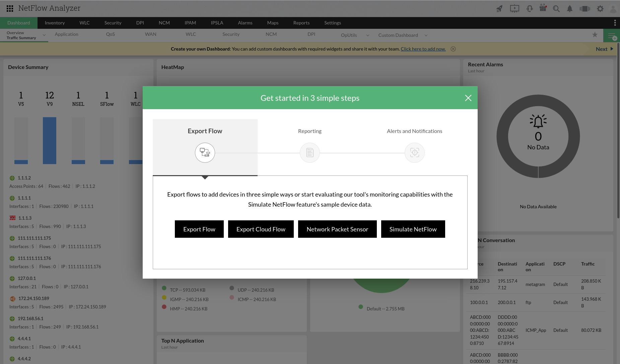Click the star favorite dashboard icon
This screenshot has height=364, width=620.
point(595,35)
